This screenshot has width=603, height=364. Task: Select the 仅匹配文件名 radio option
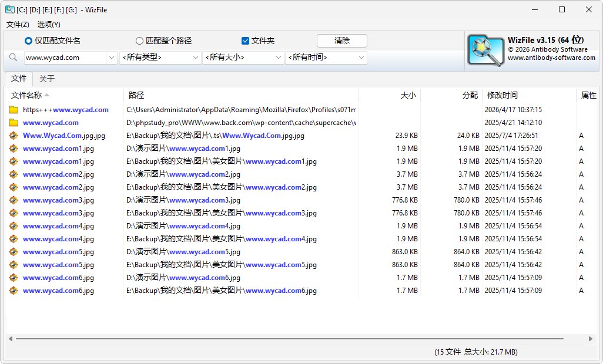click(28, 41)
